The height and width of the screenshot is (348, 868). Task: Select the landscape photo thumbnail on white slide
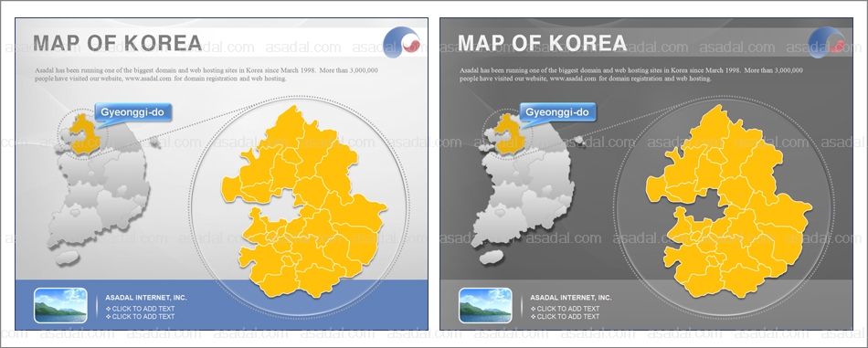tap(60, 305)
